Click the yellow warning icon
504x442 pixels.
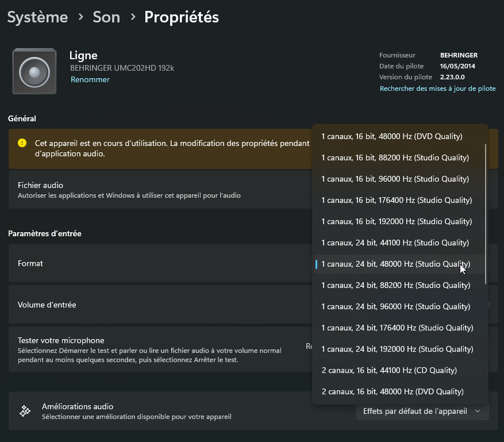[22, 143]
